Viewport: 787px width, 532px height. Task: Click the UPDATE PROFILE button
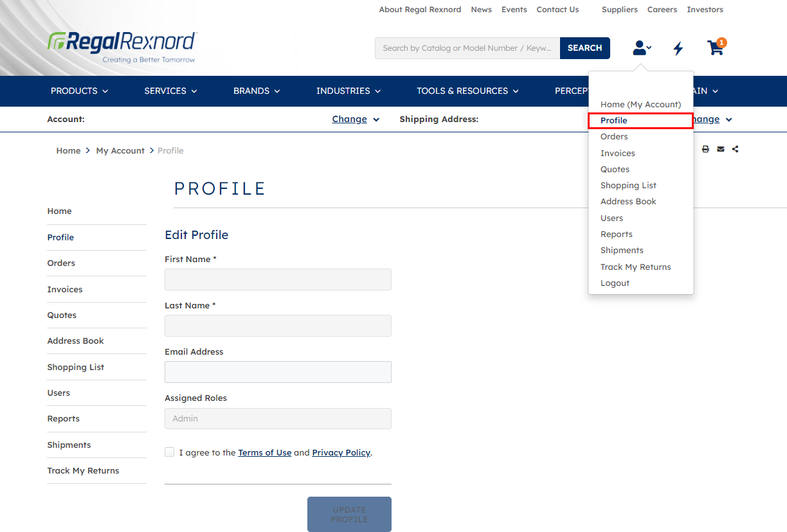click(349, 514)
